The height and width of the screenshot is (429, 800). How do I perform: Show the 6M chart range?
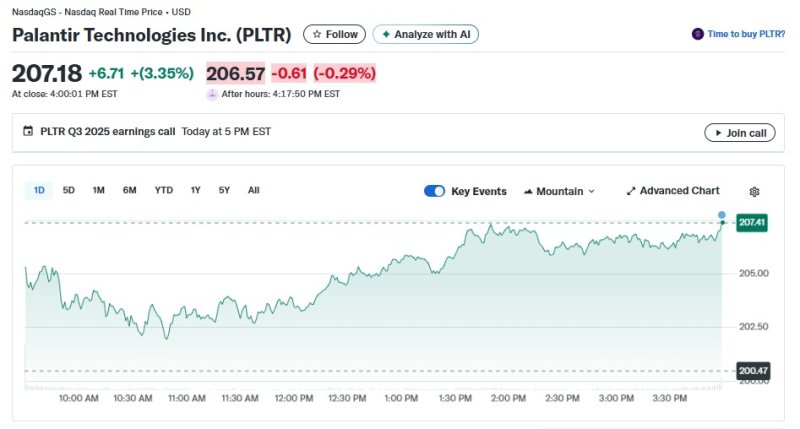[x=130, y=190]
